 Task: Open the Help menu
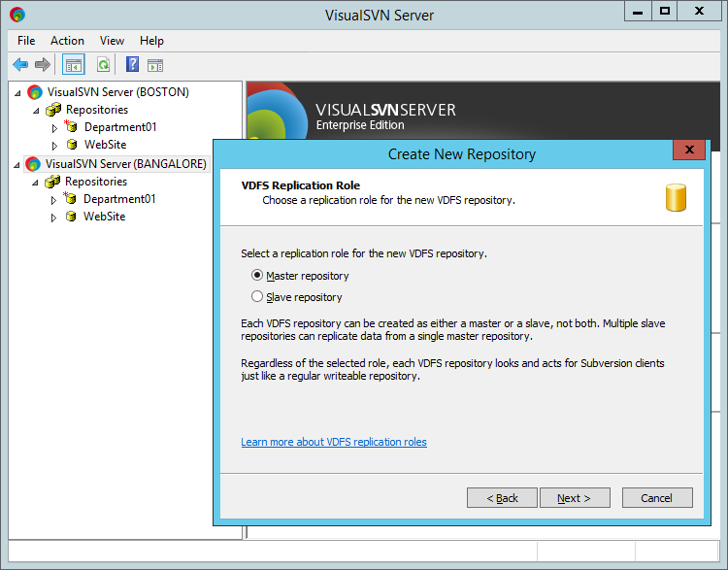[151, 41]
